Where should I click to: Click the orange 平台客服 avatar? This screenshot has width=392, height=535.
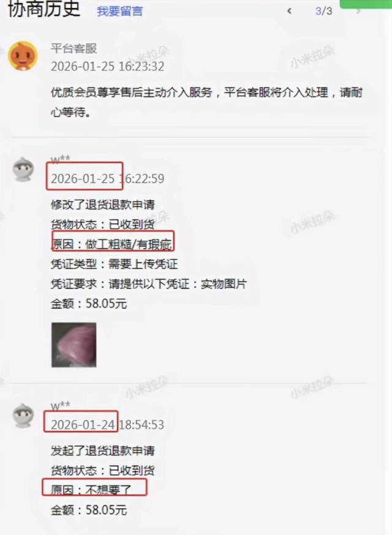[x=23, y=56]
